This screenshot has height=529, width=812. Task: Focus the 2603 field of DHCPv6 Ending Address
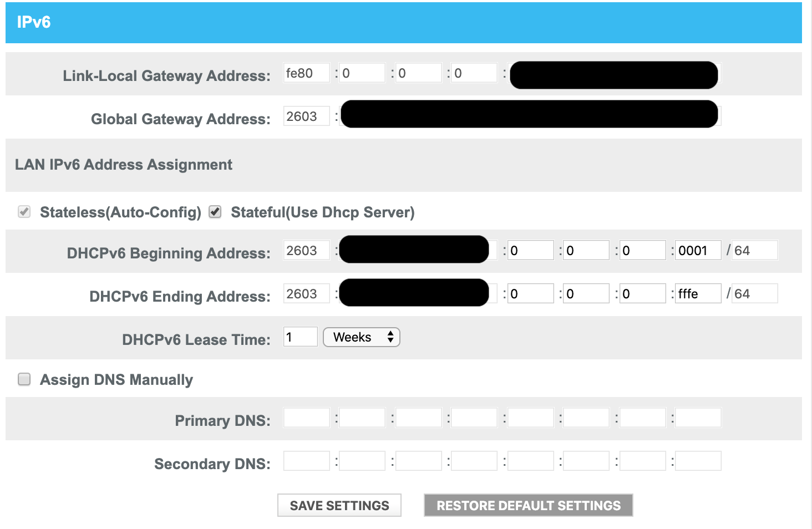point(306,294)
